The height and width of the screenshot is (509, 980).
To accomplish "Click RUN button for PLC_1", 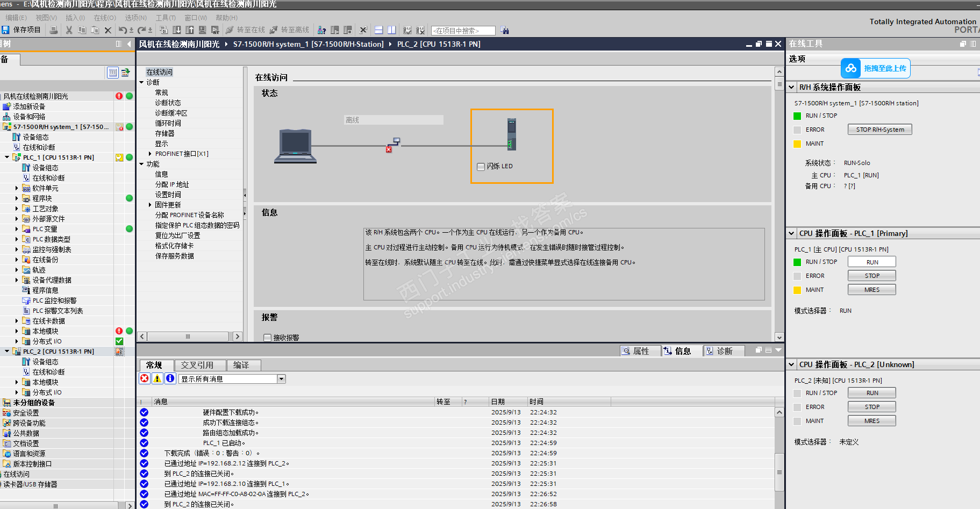I will point(872,262).
